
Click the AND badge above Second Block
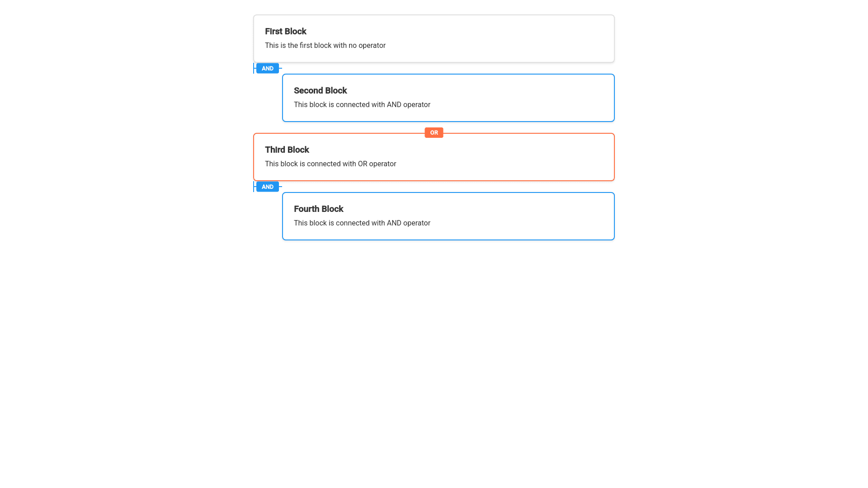pos(267,68)
